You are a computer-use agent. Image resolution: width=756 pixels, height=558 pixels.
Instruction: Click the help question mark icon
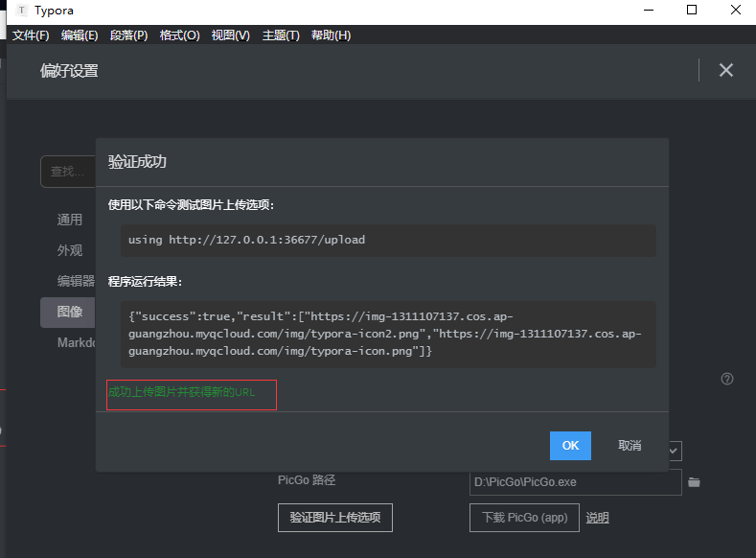pos(726,379)
